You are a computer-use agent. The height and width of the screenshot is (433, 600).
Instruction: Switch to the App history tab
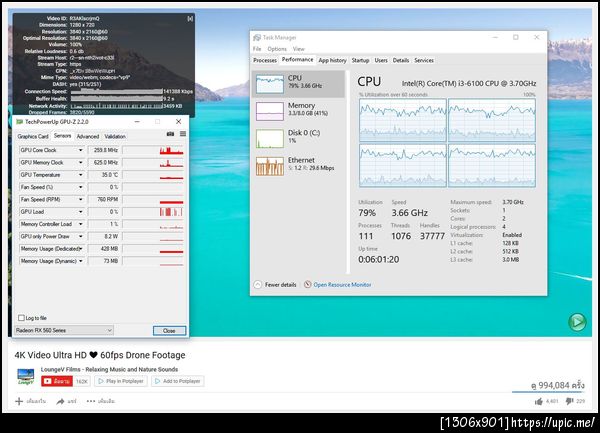click(332, 60)
